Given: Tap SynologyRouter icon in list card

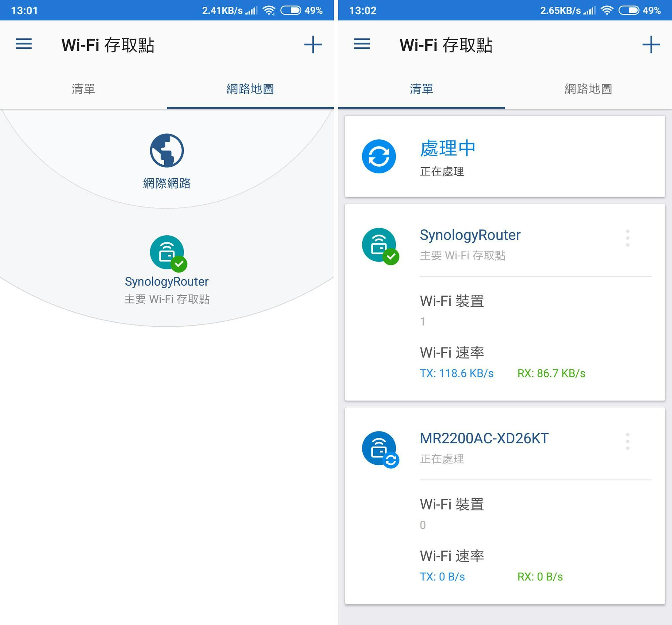Looking at the screenshot, I should coord(379,245).
